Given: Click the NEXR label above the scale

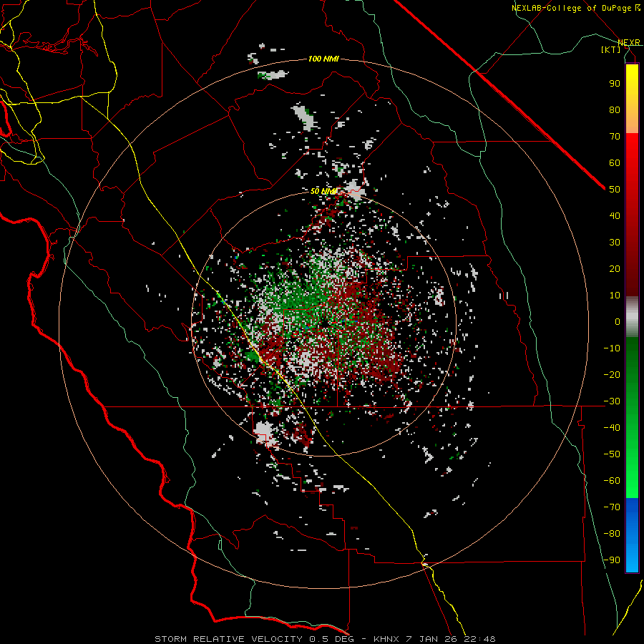Looking at the screenshot, I should 629,43.
